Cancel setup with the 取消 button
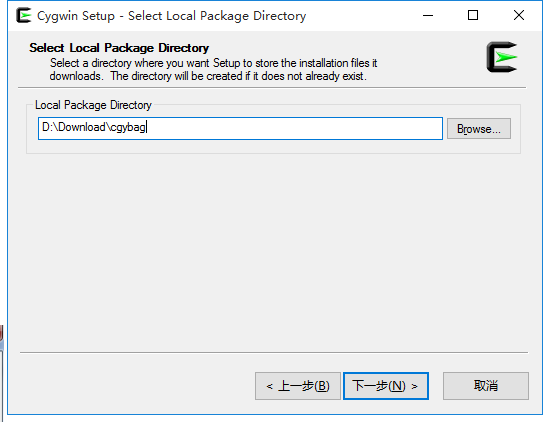Viewport: 551px width, 422px height. 486,386
